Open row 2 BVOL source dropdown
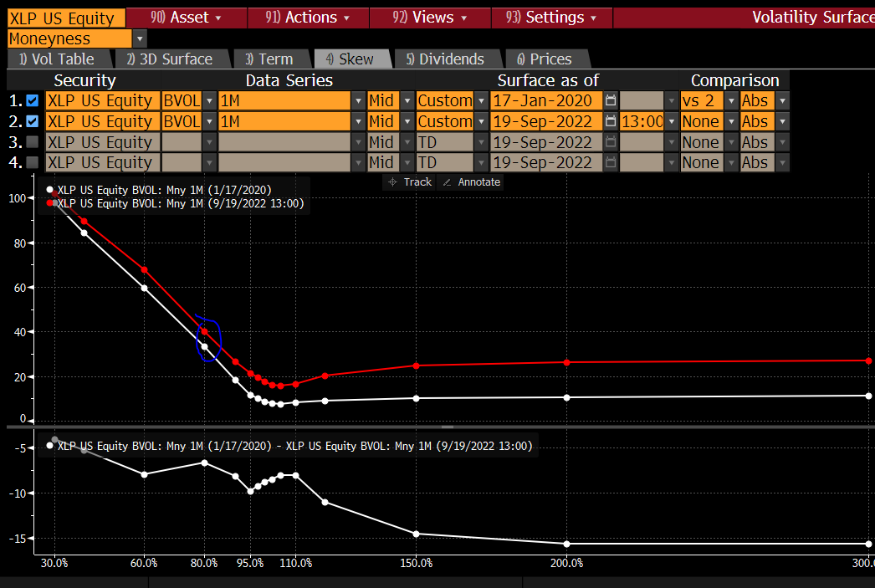Viewport: 875px width, 588px height. 209,121
